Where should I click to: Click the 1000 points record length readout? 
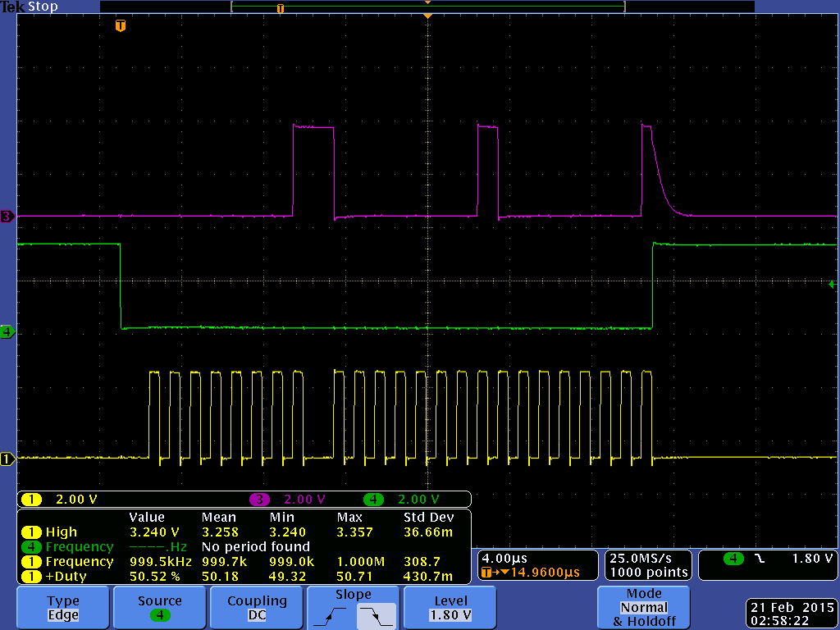tap(649, 572)
